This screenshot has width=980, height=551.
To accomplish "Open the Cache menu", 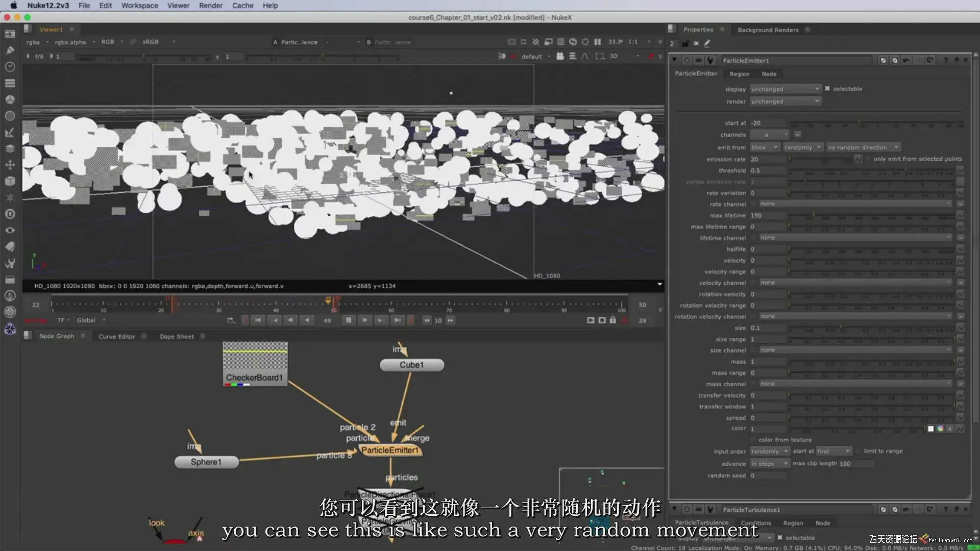I will coord(242,6).
